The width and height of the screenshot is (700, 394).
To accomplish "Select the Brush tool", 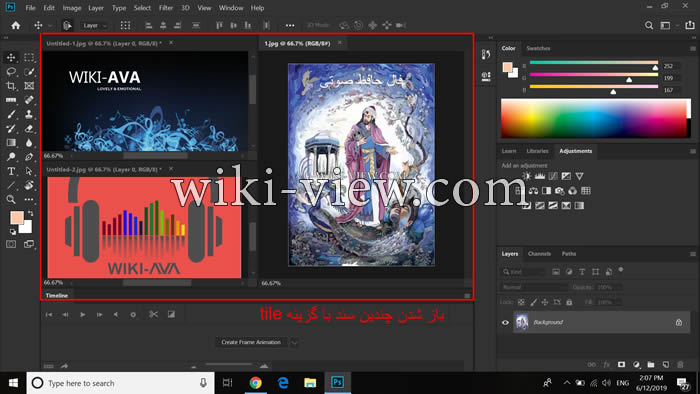I will 11,114.
